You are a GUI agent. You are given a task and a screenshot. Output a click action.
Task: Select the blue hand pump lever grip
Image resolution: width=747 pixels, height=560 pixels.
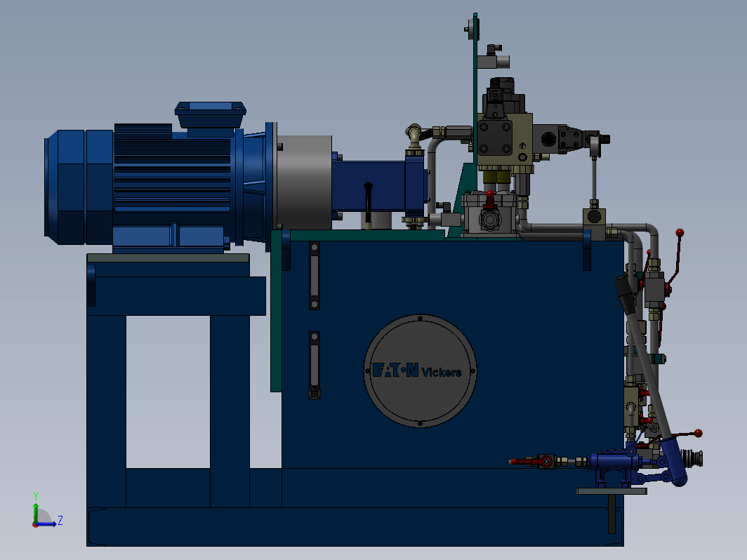tap(673, 462)
